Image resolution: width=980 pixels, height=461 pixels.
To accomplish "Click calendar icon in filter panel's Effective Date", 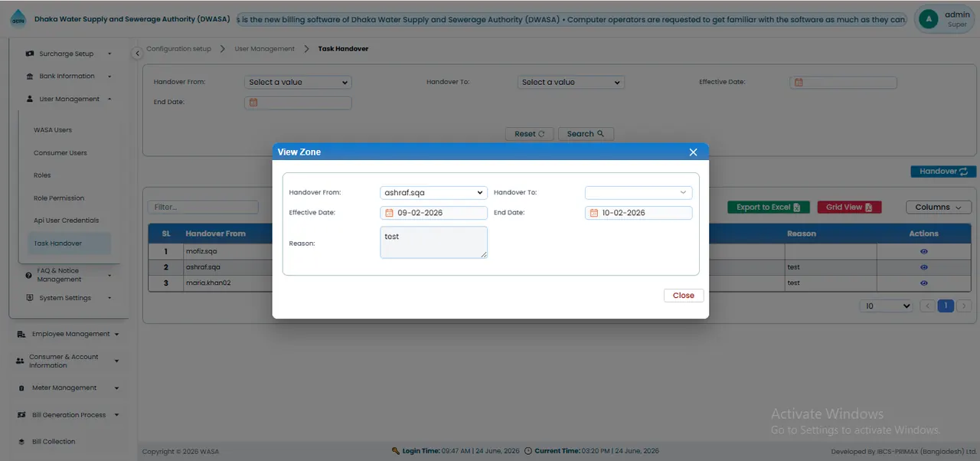I will click(x=798, y=82).
